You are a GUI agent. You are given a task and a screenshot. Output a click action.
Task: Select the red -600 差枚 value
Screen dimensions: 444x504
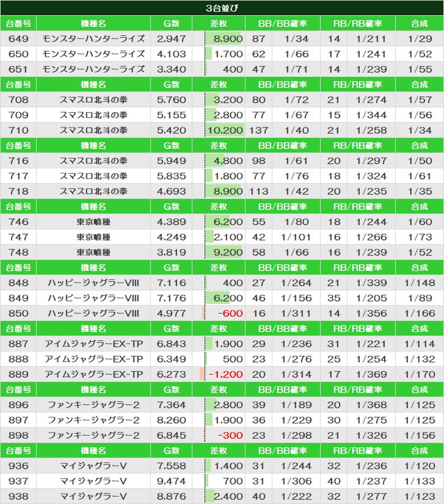click(x=230, y=314)
